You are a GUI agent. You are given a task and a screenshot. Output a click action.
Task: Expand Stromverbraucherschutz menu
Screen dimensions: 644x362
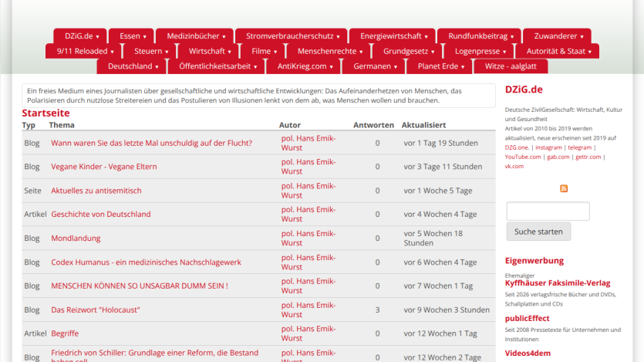point(293,36)
